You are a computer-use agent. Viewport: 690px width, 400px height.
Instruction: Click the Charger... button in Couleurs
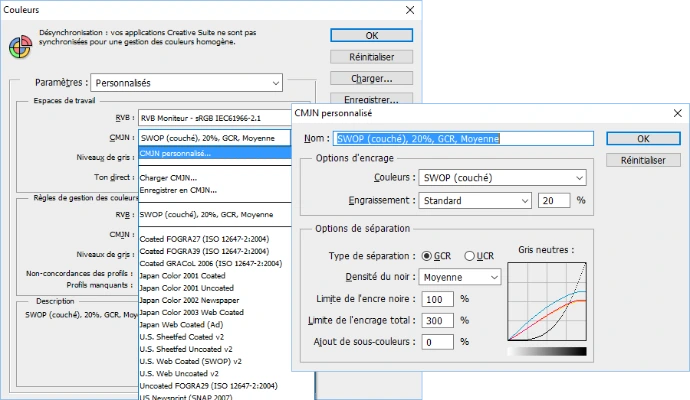(x=371, y=78)
